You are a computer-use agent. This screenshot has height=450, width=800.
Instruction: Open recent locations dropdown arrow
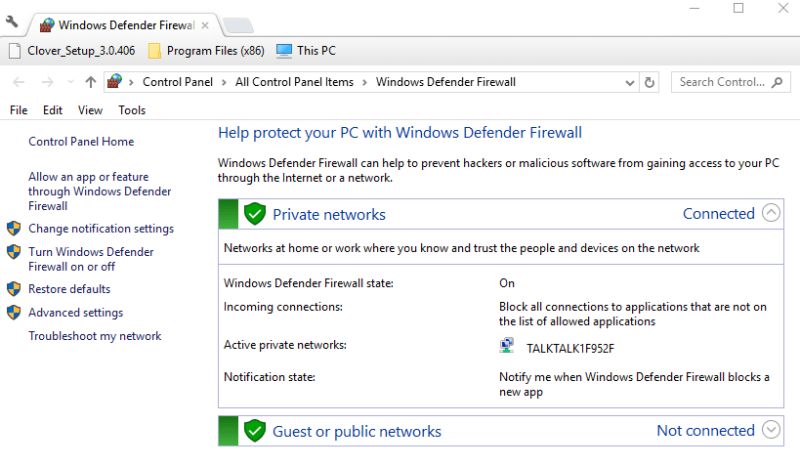(x=70, y=82)
